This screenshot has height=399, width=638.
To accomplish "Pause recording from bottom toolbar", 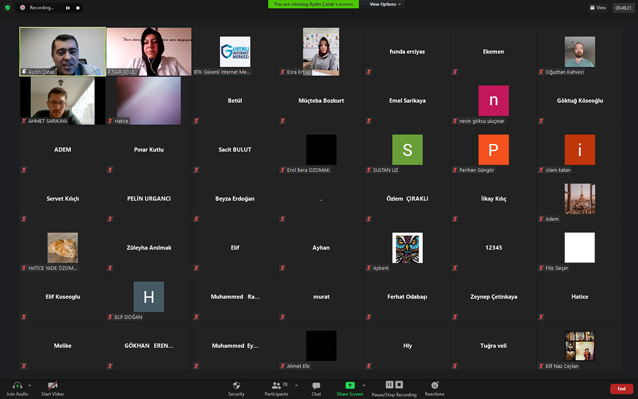I will point(389,384).
